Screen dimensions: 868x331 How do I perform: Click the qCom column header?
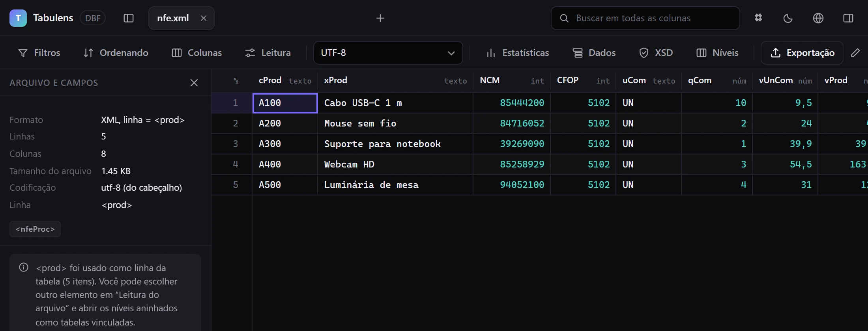(717, 81)
